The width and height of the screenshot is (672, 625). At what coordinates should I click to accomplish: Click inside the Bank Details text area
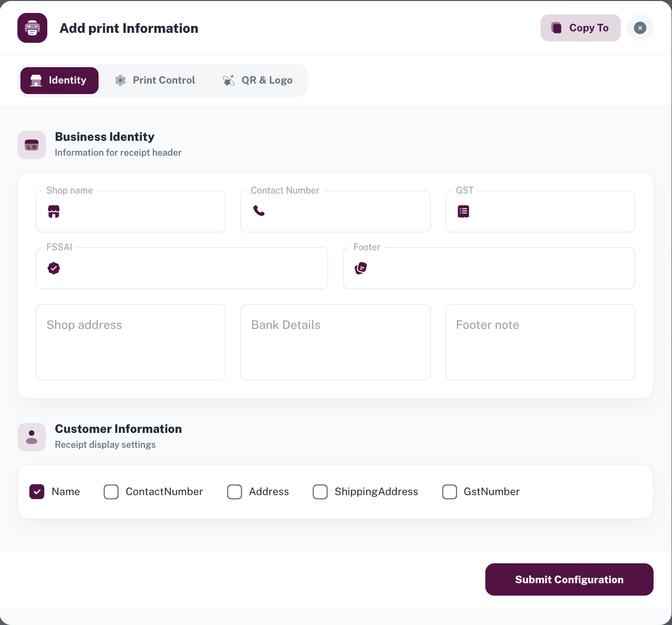(x=335, y=342)
